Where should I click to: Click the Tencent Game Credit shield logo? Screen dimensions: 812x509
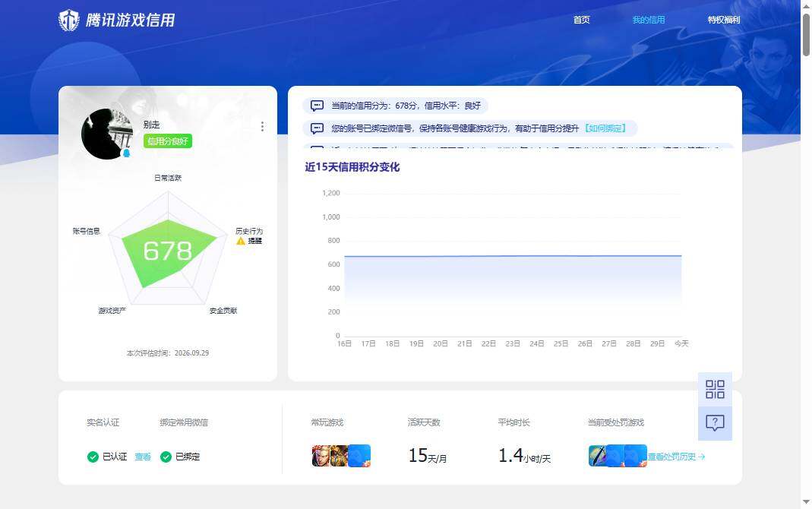69,21
